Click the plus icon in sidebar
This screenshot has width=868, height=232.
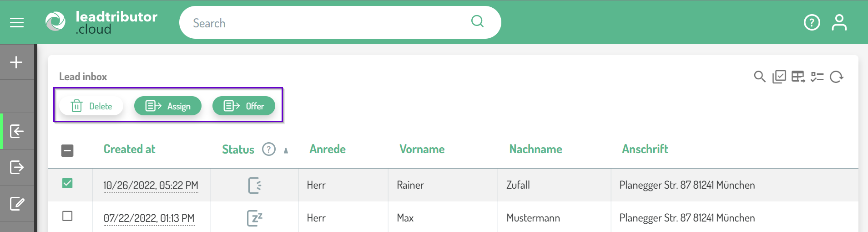coord(16,62)
